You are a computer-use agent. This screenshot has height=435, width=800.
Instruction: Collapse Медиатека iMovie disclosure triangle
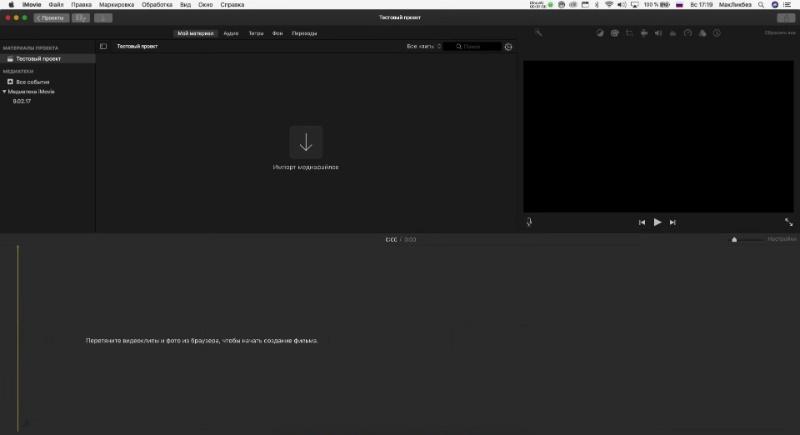pos(4,92)
